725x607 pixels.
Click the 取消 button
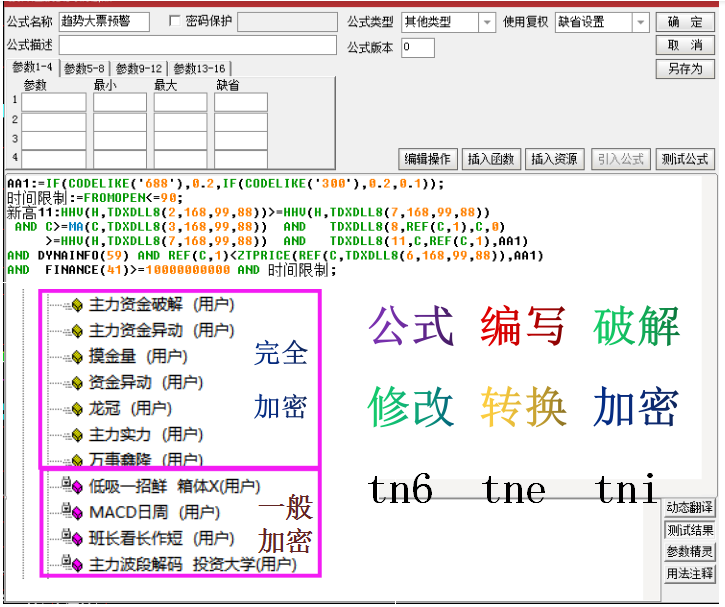(685, 45)
